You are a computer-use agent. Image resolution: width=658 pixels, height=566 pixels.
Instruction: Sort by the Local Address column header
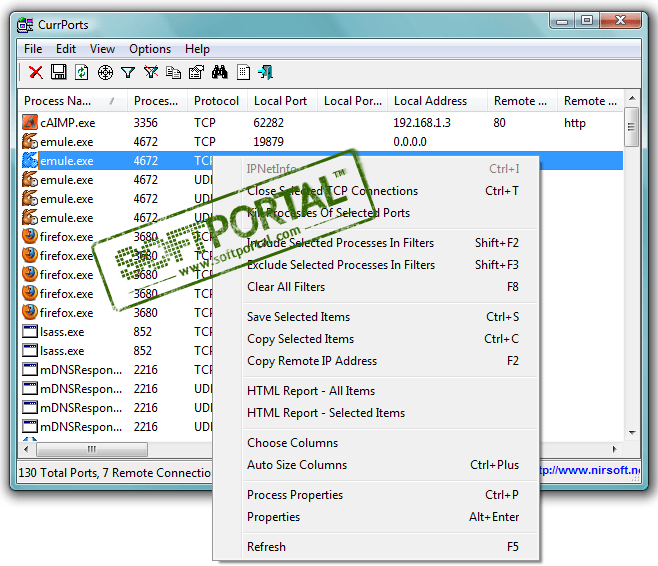tap(437, 101)
